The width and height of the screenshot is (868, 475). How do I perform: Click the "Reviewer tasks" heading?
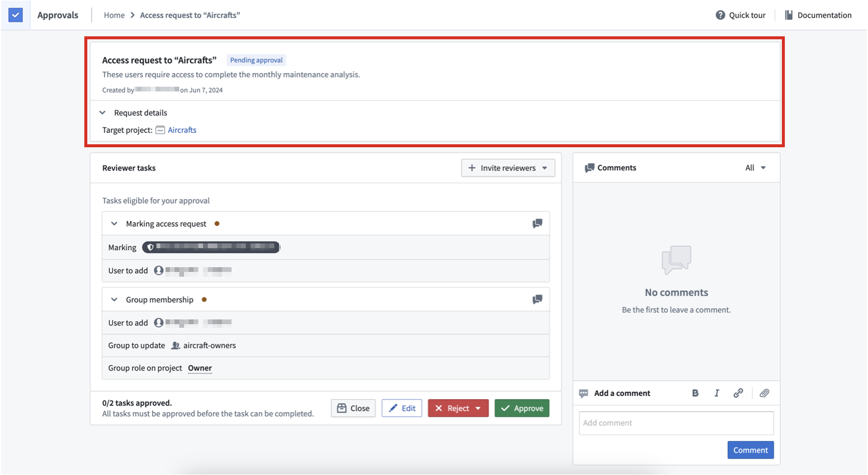coord(129,168)
